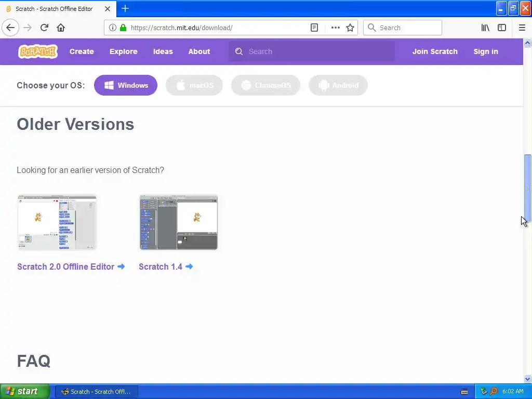
Task: Click the scrollbar down arrow
Action: [x=527, y=379]
